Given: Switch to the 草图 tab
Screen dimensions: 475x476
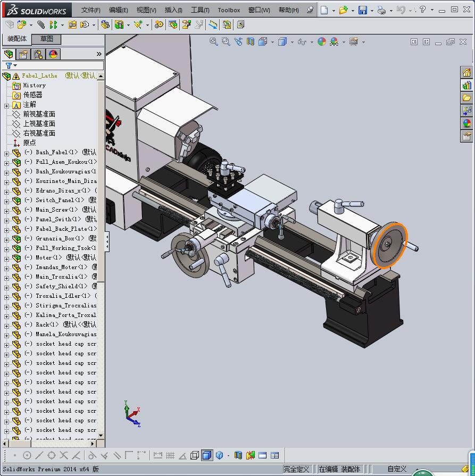Looking at the screenshot, I should click(46, 39).
